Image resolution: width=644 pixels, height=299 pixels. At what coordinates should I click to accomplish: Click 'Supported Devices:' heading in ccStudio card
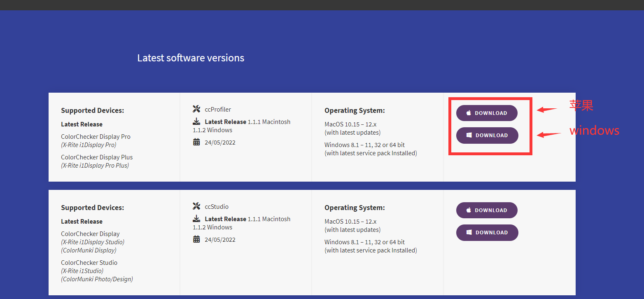tap(92, 208)
